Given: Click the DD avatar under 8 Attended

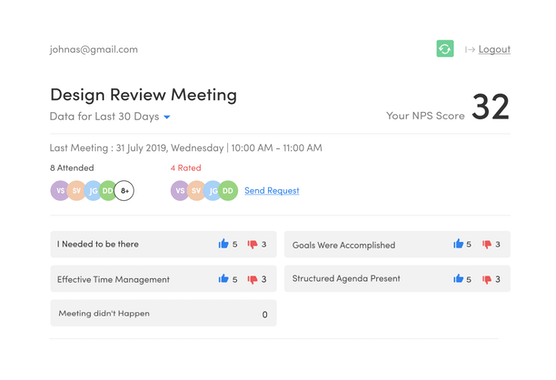Looking at the screenshot, I should pos(107,191).
